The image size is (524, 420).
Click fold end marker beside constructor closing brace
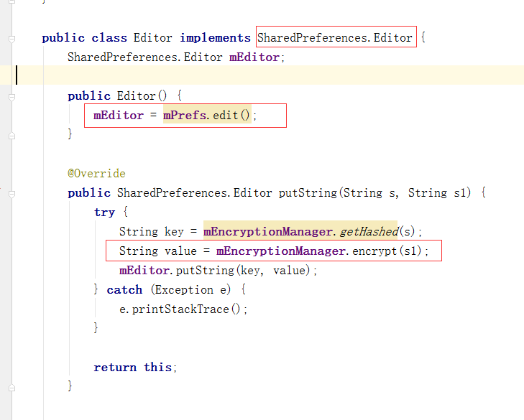(12, 136)
